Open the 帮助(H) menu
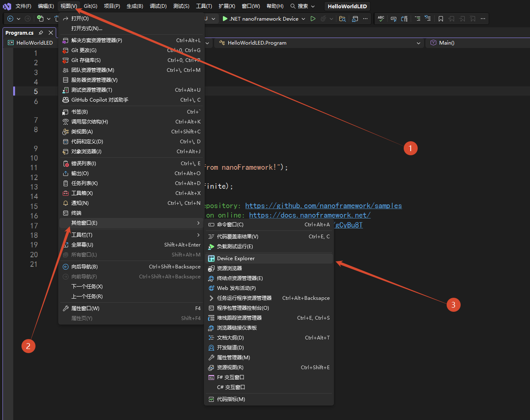The height and width of the screenshot is (420, 530). [x=275, y=6]
